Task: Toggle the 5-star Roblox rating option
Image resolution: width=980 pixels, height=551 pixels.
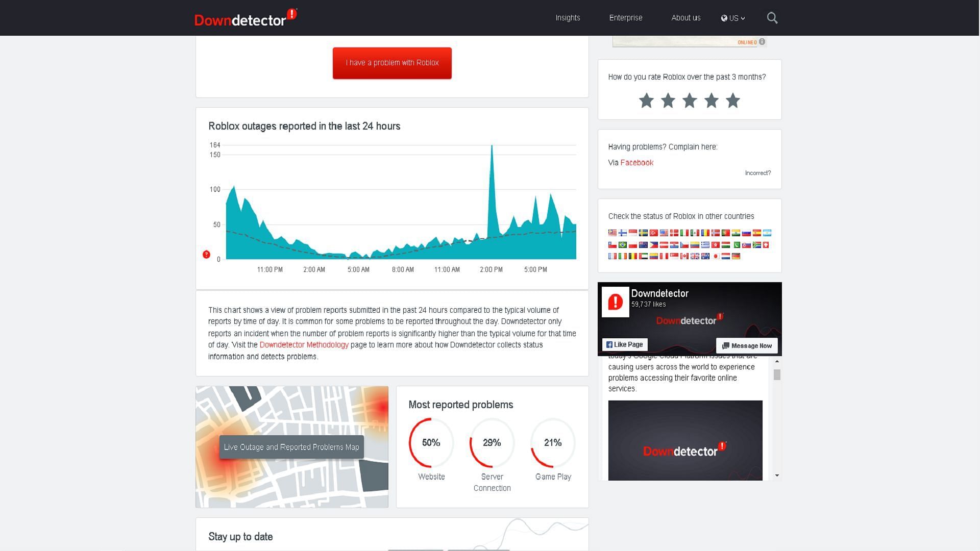Action: [733, 101]
